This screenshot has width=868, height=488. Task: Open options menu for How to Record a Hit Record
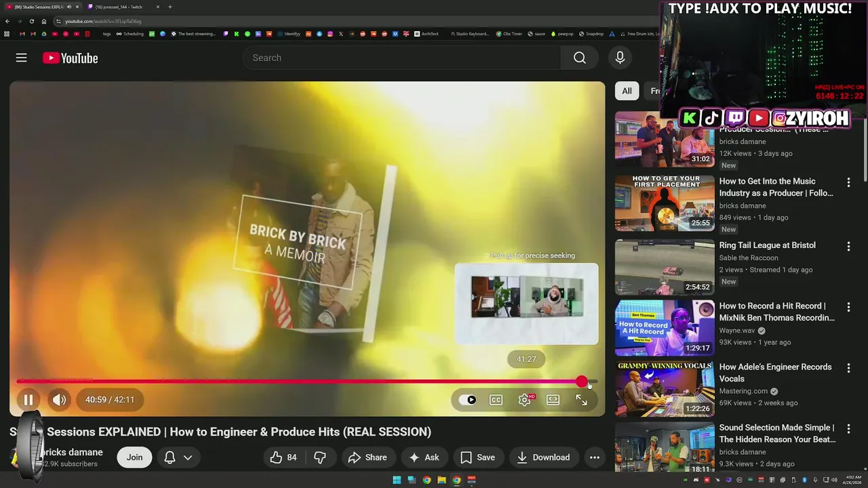[848, 306]
